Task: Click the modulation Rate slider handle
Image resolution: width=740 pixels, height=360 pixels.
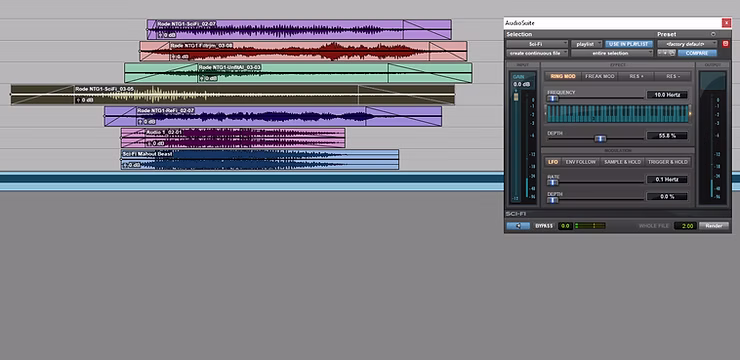Action: point(552,183)
